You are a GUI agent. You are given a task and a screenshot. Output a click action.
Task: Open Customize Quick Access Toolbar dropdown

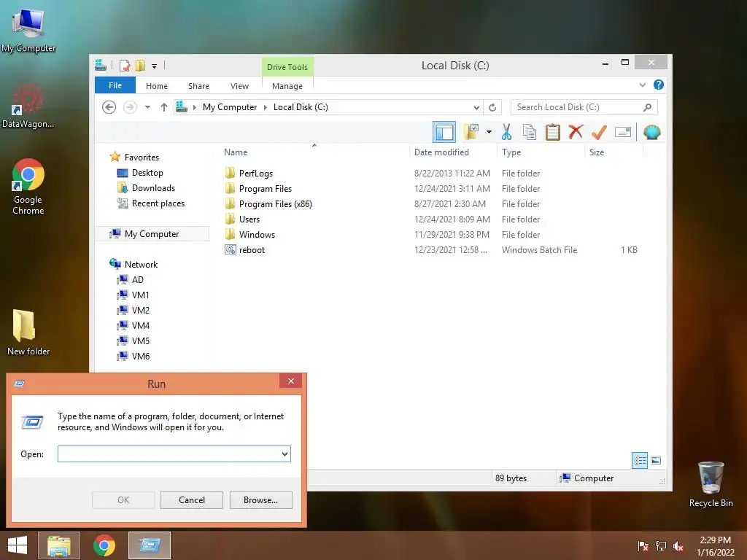(x=155, y=66)
